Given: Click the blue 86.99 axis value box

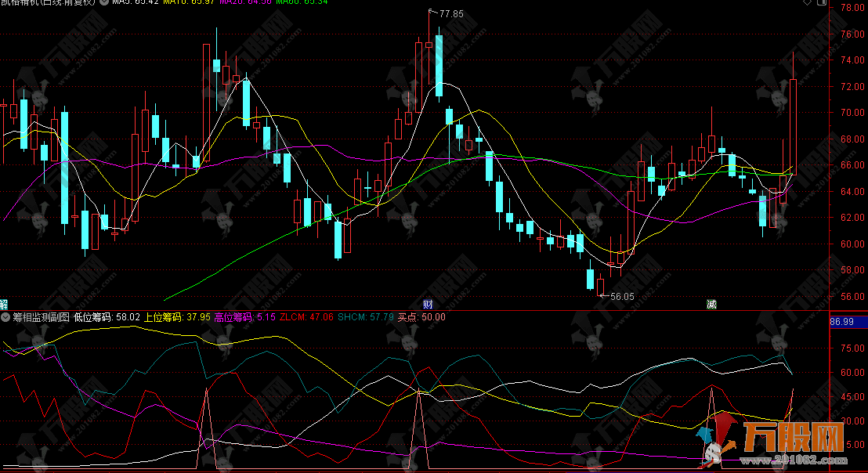Looking at the screenshot, I should point(841,322).
